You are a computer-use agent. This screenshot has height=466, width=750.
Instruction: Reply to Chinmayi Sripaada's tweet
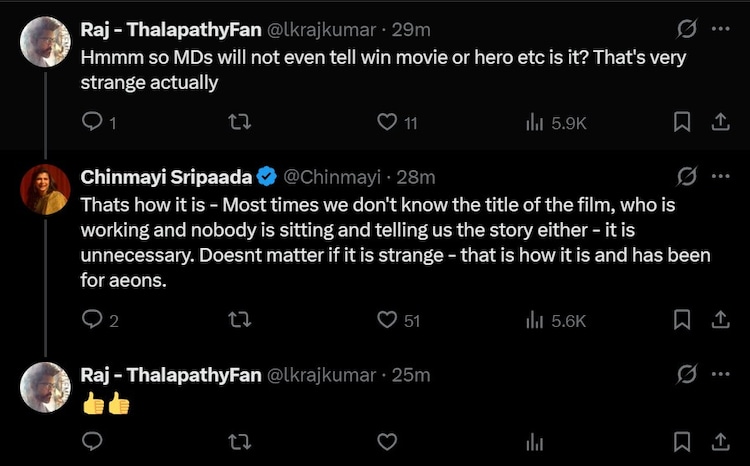(92, 320)
